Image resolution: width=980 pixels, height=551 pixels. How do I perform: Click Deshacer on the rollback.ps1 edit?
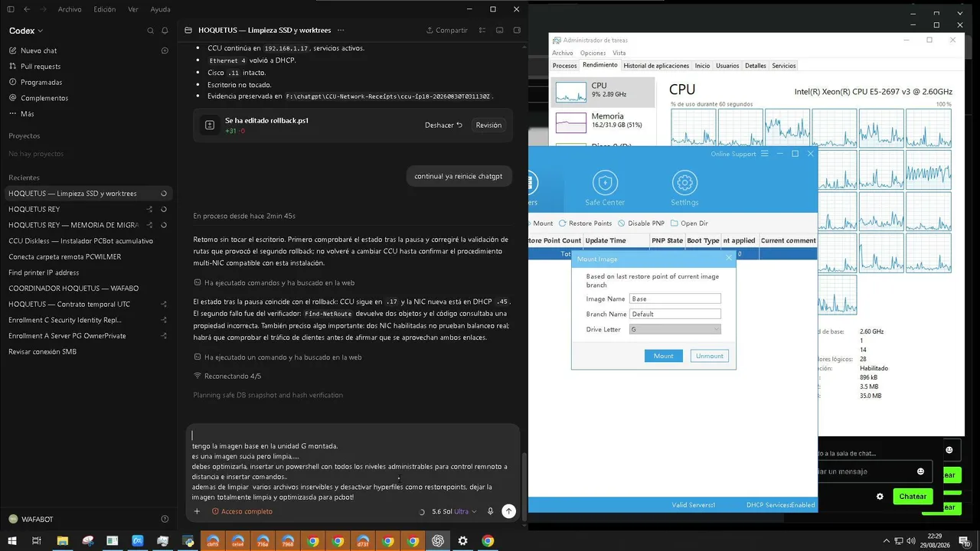click(x=444, y=125)
